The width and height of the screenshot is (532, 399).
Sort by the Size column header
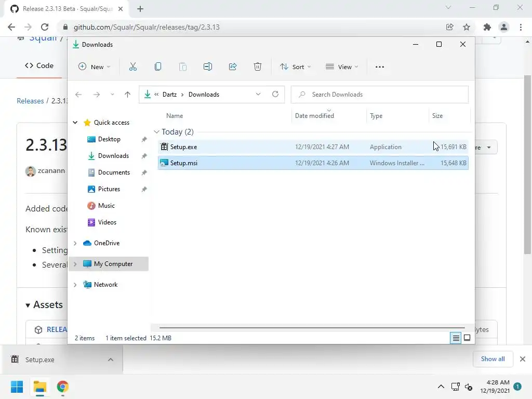click(x=437, y=116)
